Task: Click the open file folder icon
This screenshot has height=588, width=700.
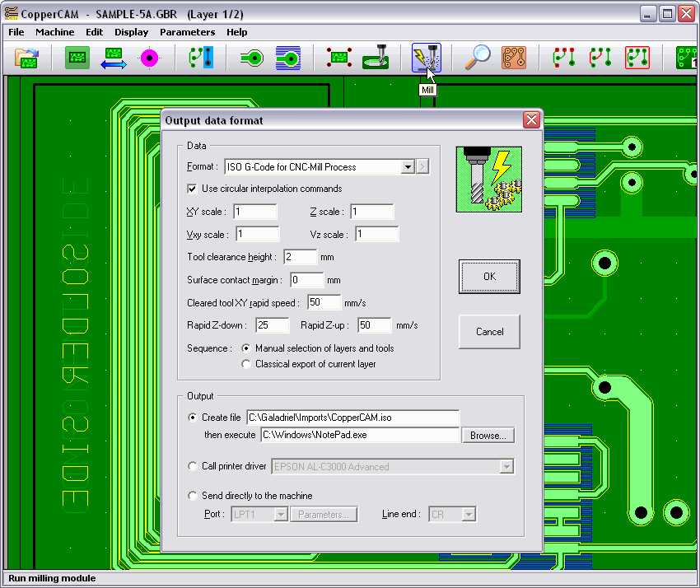Action: tap(27, 58)
